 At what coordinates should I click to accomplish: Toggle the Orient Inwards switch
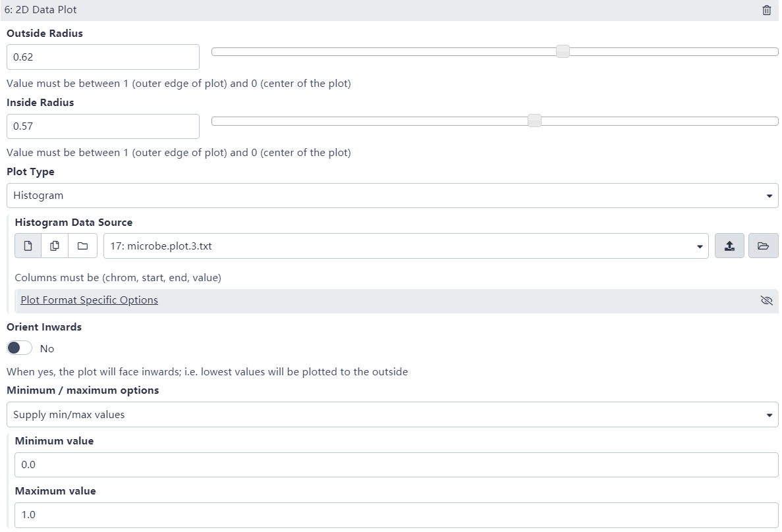pyautogui.click(x=20, y=348)
